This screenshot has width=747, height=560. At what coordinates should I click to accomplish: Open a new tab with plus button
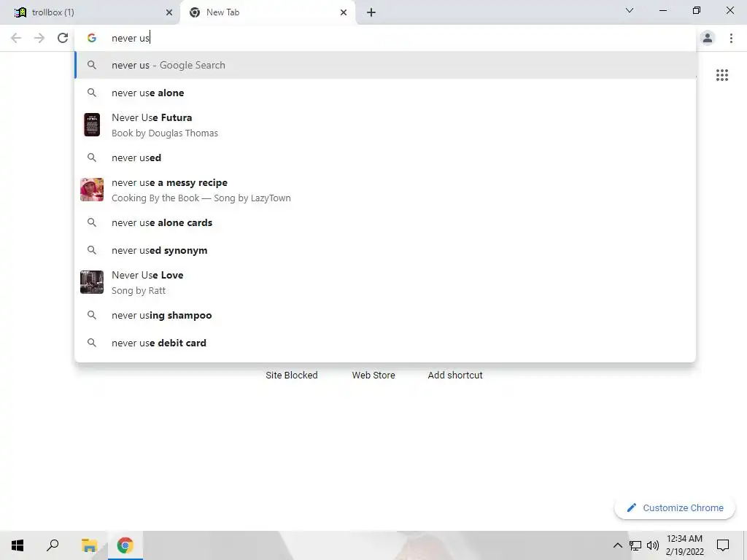pos(371,12)
